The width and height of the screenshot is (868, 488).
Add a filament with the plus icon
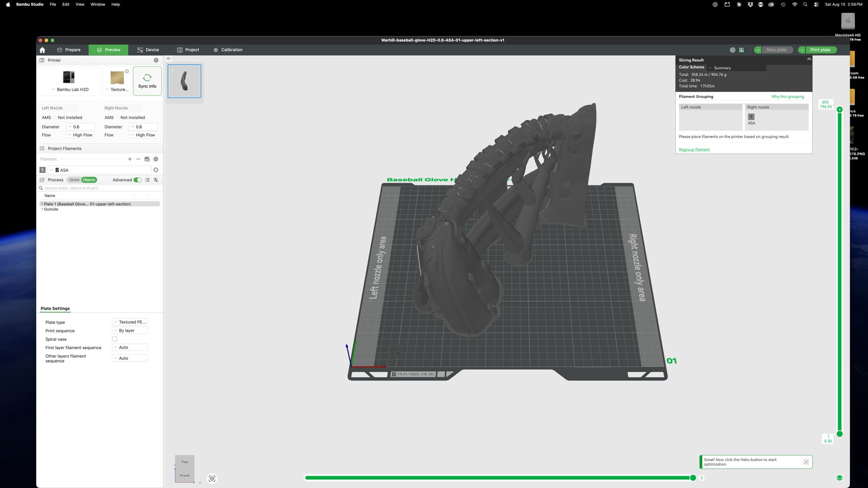[130, 159]
